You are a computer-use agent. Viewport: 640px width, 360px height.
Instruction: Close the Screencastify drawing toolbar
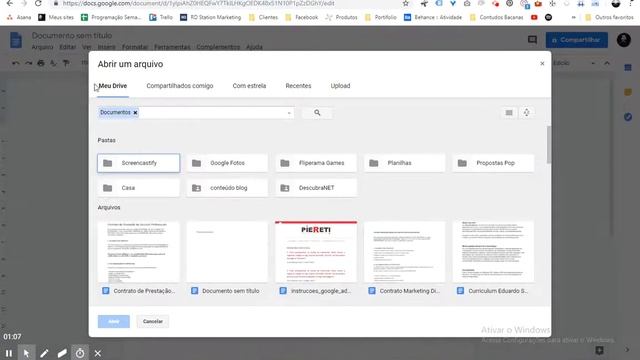pos(98,353)
